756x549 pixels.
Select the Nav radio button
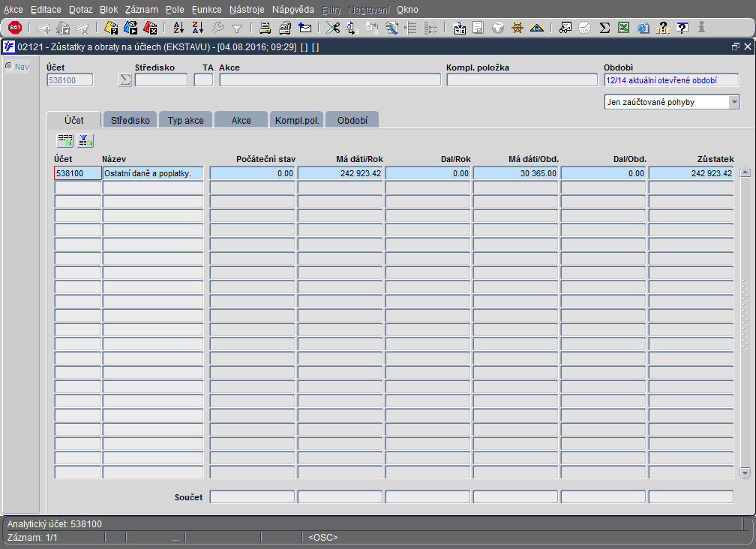(9, 66)
